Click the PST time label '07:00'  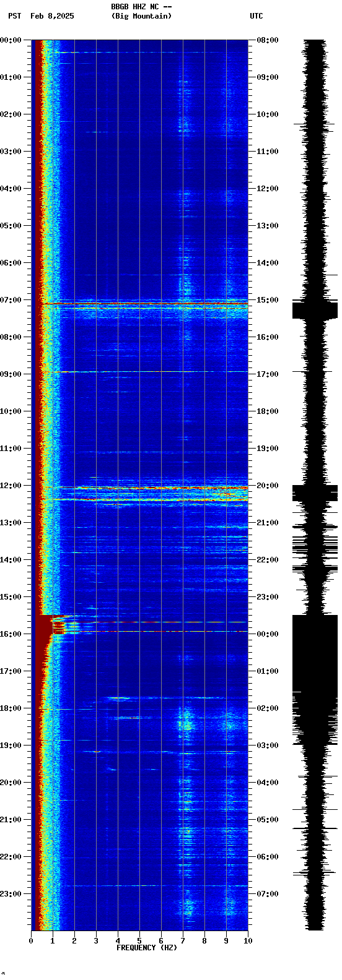point(11,300)
